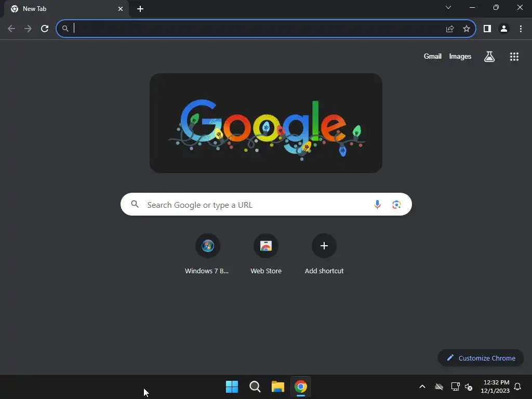Open the Windows Start menu
Screen dimensions: 532x399
click(232, 387)
